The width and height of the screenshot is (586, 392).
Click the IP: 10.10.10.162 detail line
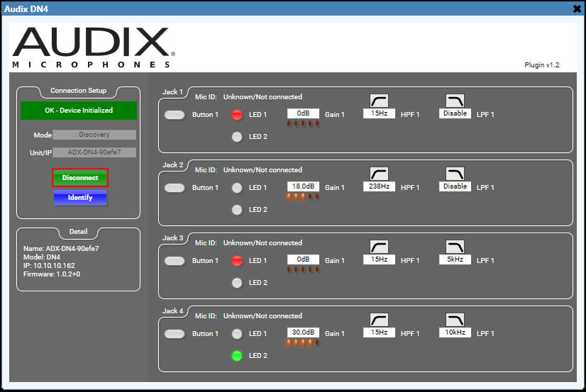pyautogui.click(x=49, y=265)
